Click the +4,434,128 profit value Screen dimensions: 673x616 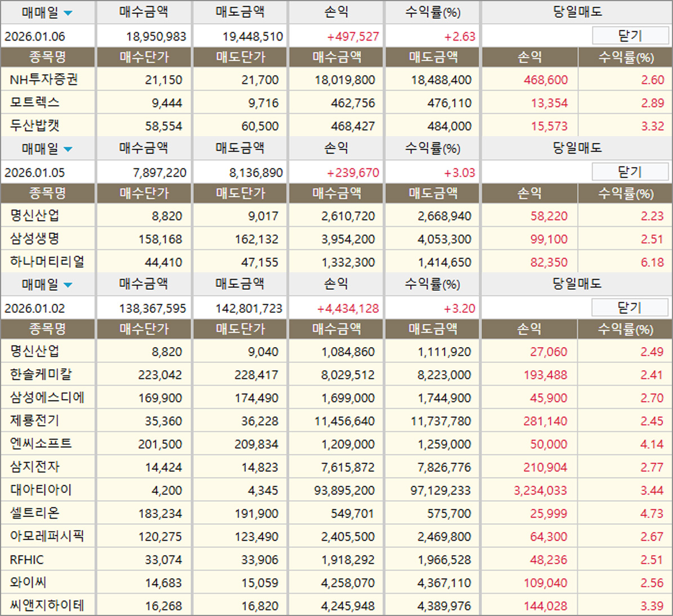tap(348, 308)
